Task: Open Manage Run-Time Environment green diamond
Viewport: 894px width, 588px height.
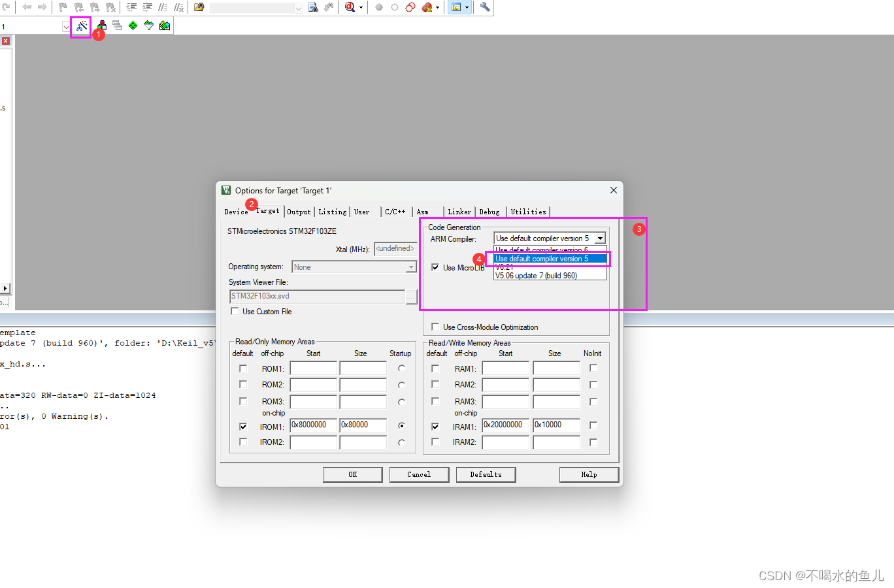Action: [133, 25]
